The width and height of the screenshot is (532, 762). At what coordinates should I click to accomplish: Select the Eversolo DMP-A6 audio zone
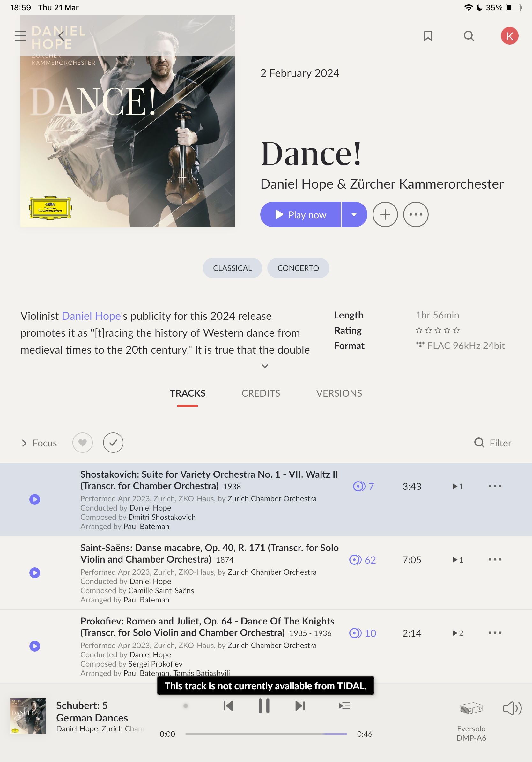pyautogui.click(x=471, y=721)
